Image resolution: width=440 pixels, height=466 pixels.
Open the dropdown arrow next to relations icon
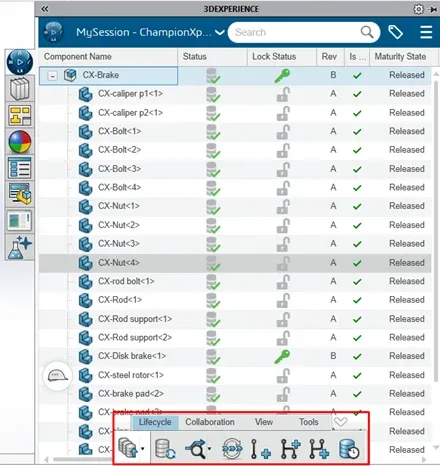pyautogui.click(x=209, y=449)
